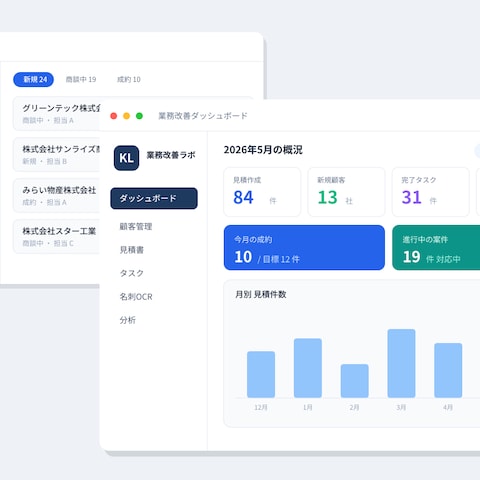
Task: Click the yellow minimize window dot
Action: [126, 116]
